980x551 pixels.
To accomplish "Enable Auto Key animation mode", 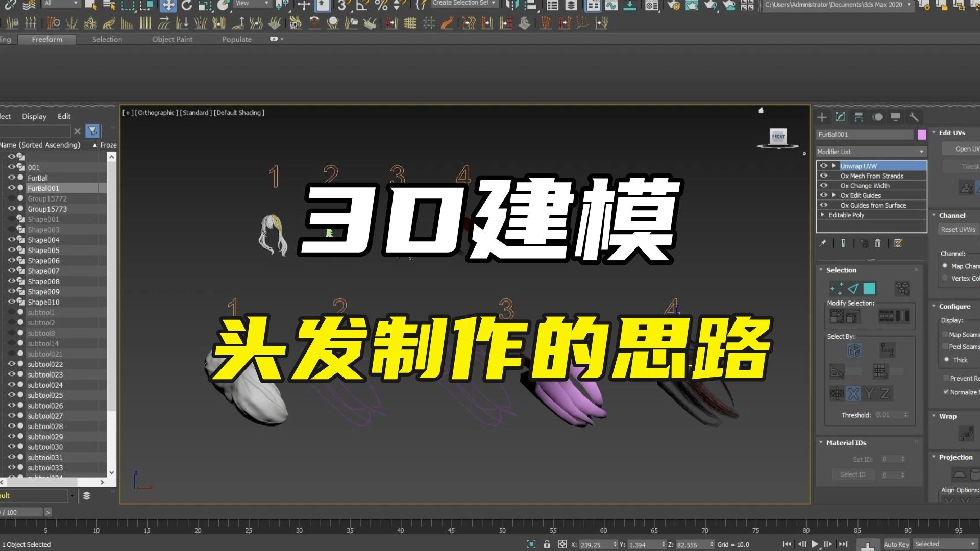I will pyautogui.click(x=895, y=544).
